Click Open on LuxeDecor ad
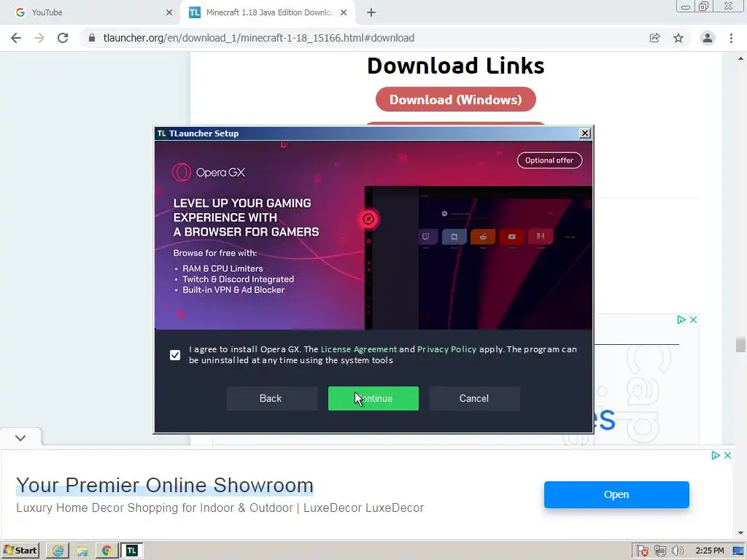 (616, 494)
